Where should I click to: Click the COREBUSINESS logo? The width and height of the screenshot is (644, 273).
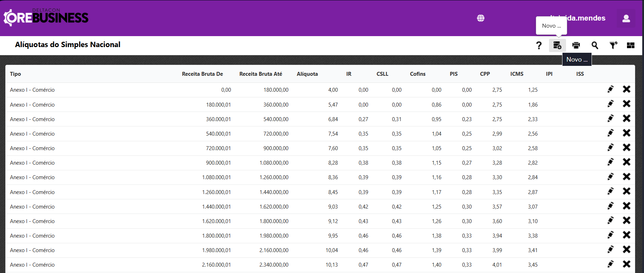tap(46, 17)
